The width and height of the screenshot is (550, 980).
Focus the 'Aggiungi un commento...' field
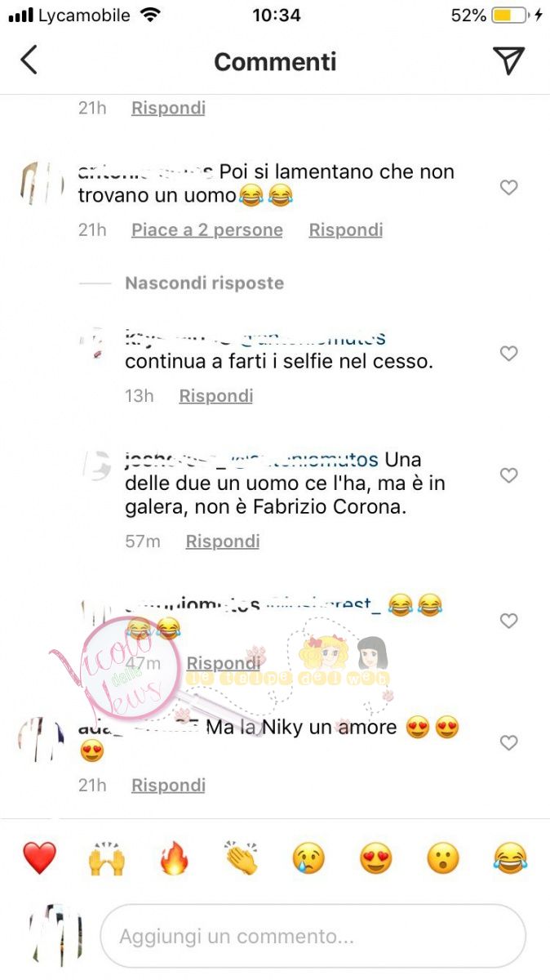coord(313,936)
